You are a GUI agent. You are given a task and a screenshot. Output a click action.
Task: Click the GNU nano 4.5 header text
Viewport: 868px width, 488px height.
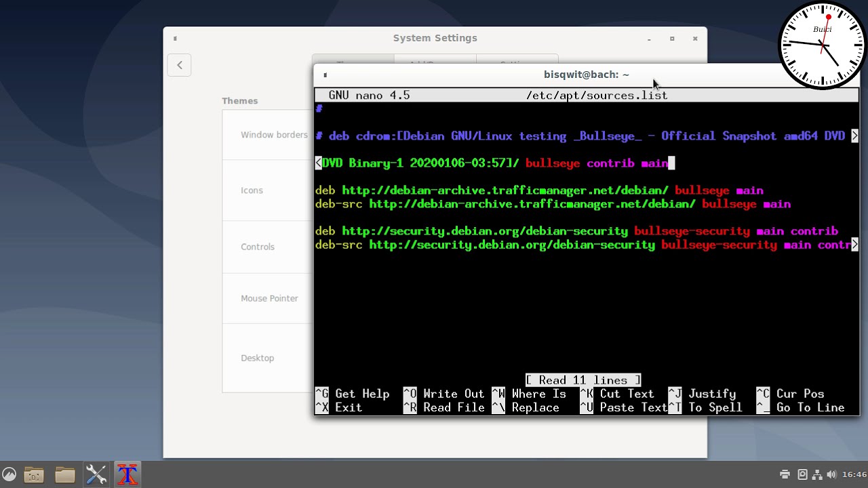[369, 96]
